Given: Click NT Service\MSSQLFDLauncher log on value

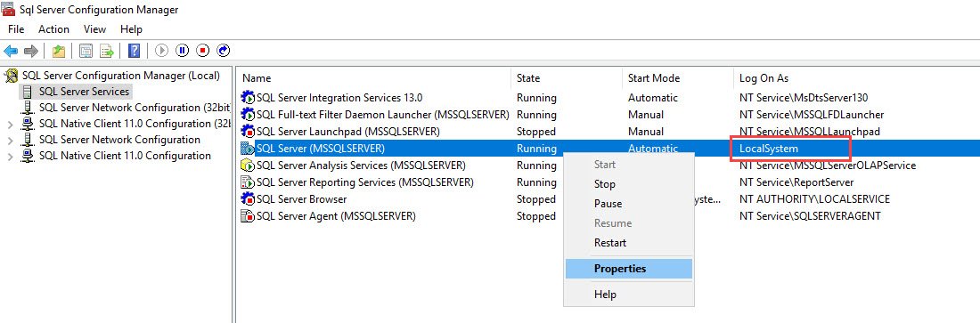Looking at the screenshot, I should click(812, 115).
